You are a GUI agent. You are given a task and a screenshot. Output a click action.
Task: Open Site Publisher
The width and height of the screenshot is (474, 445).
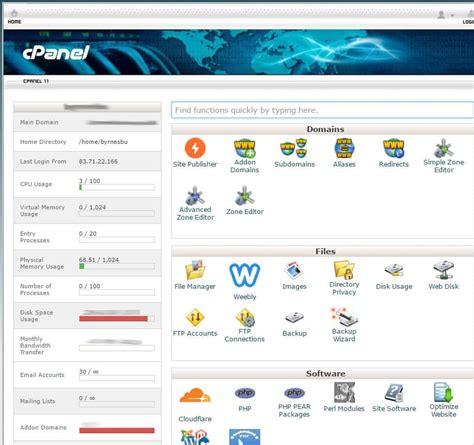click(x=195, y=153)
